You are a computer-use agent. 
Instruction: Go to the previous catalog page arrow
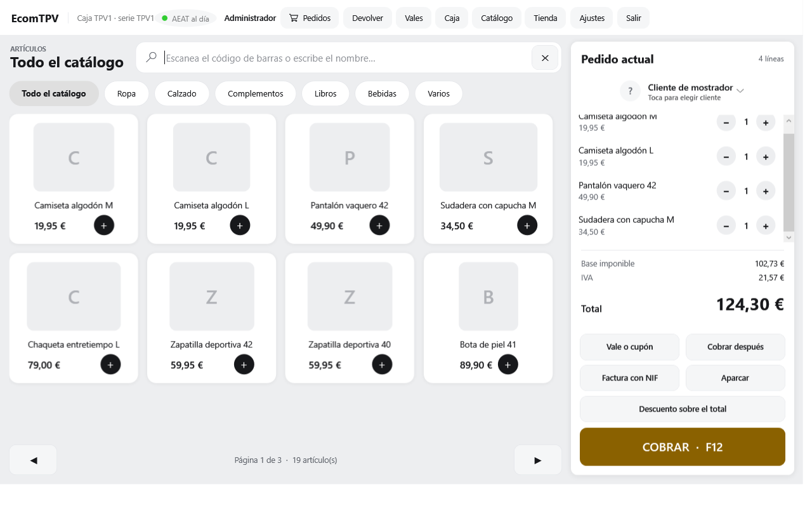pyautogui.click(x=33, y=460)
